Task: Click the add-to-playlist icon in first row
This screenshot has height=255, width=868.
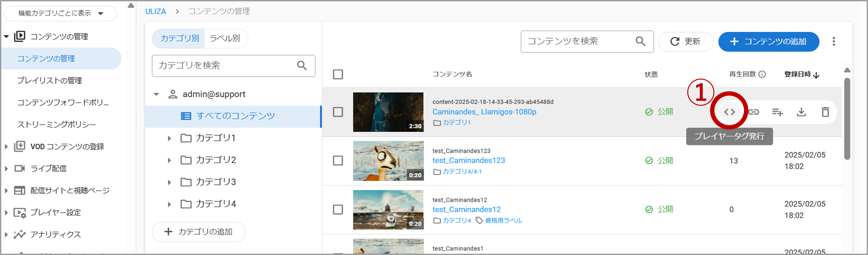Action: 777,112
